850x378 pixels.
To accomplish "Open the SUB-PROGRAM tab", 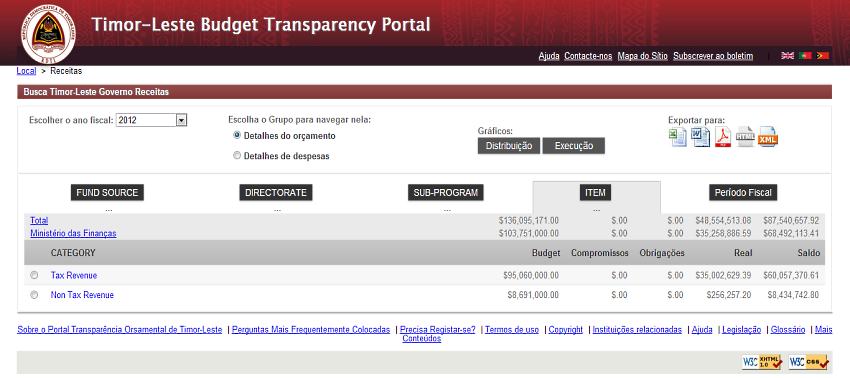I will click(445, 193).
